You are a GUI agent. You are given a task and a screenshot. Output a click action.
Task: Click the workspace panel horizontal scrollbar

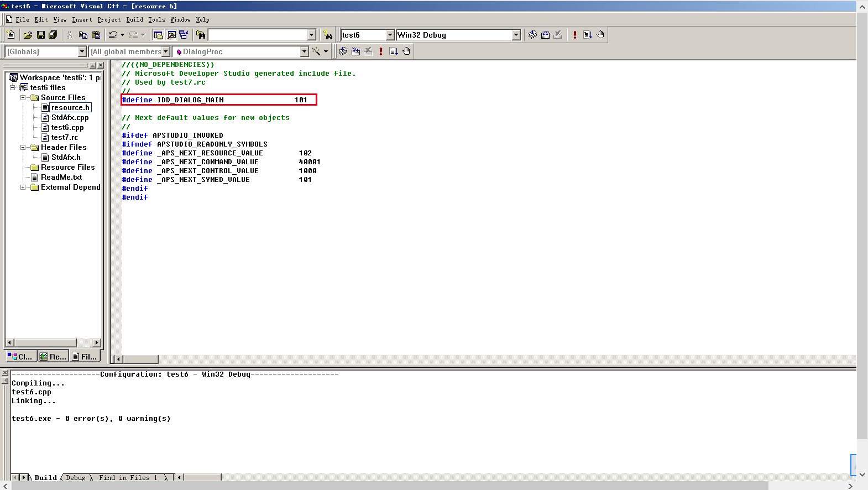pos(53,343)
